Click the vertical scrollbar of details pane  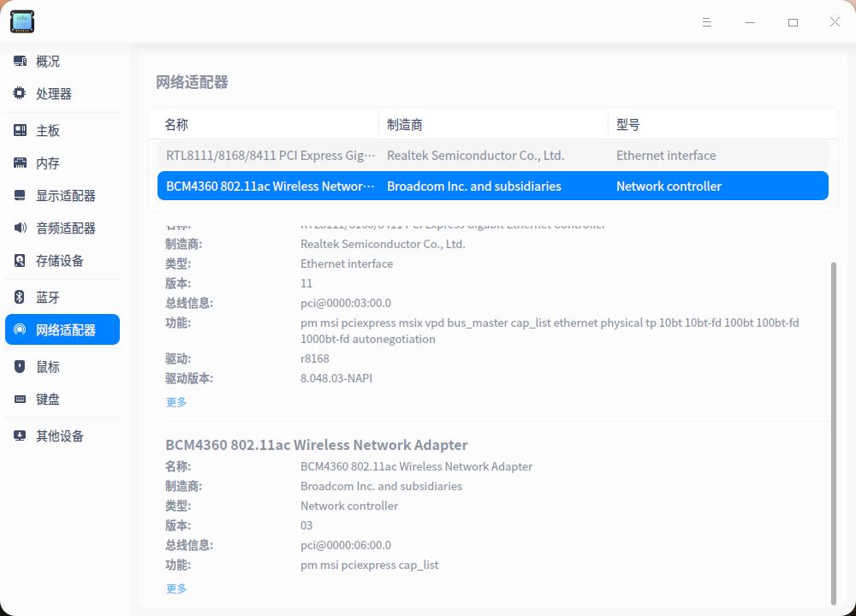[x=833, y=433]
